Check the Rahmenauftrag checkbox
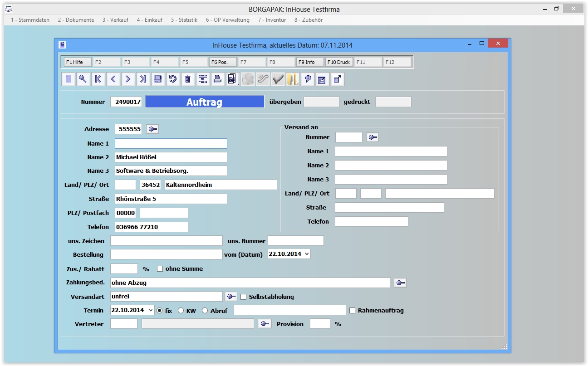This screenshot has width=588, height=366. pyautogui.click(x=353, y=311)
